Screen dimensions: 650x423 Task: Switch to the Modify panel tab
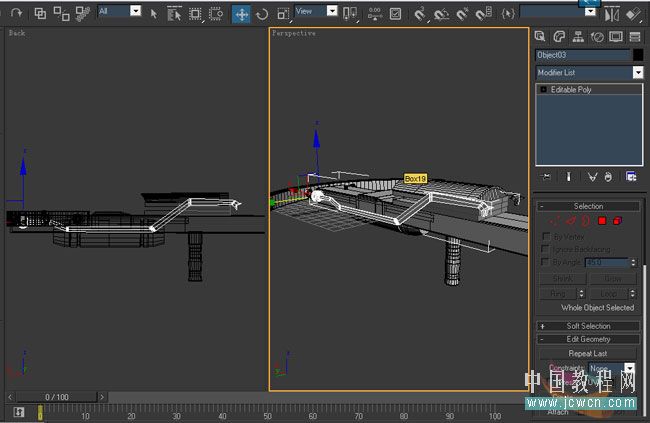click(559, 36)
